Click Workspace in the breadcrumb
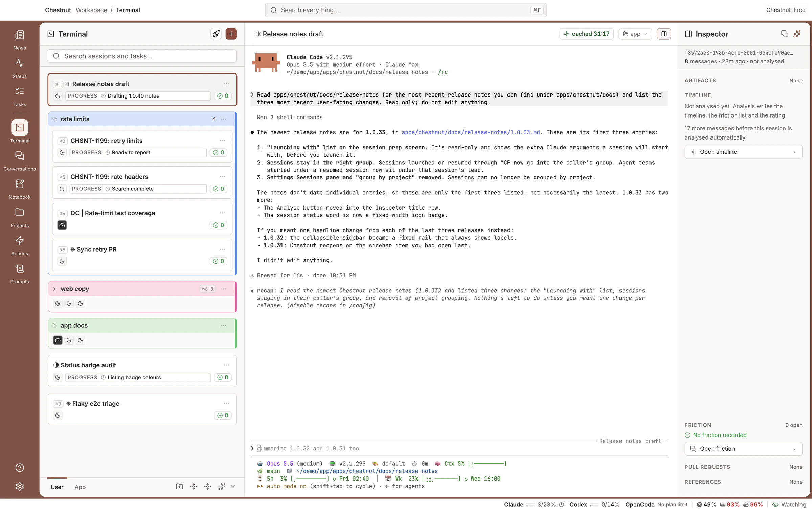Image resolution: width=812 pixels, height=510 pixels. [x=91, y=10]
